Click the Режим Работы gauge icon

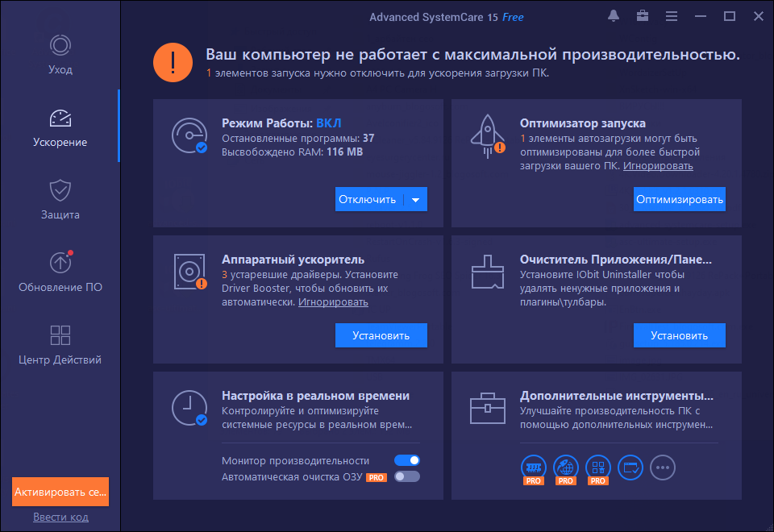pyautogui.click(x=189, y=135)
